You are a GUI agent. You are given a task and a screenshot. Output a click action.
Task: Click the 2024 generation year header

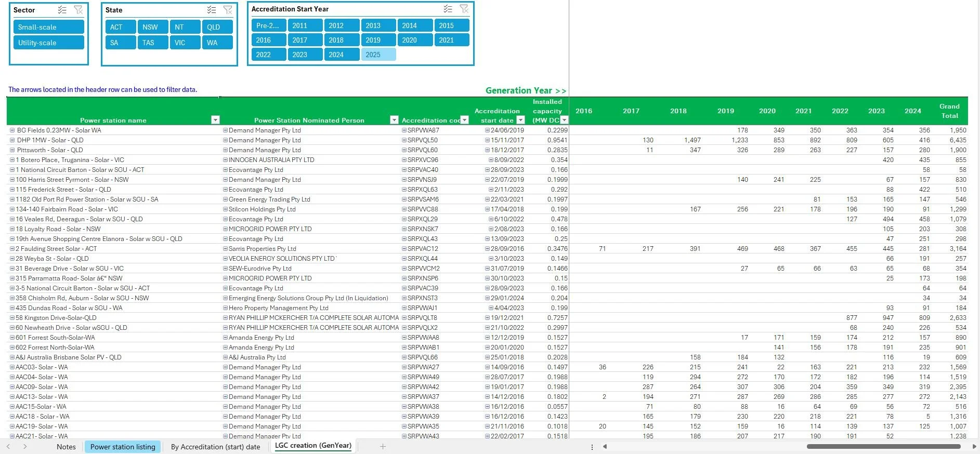(x=913, y=111)
